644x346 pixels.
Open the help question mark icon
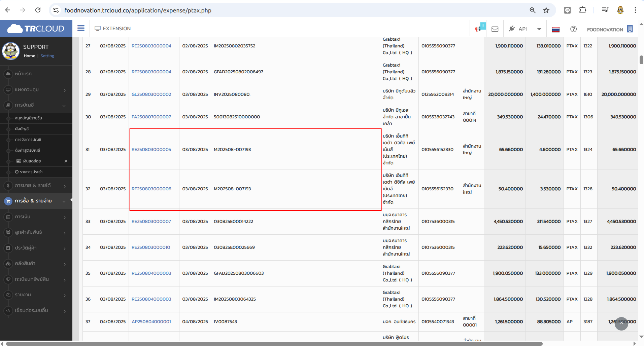click(573, 29)
